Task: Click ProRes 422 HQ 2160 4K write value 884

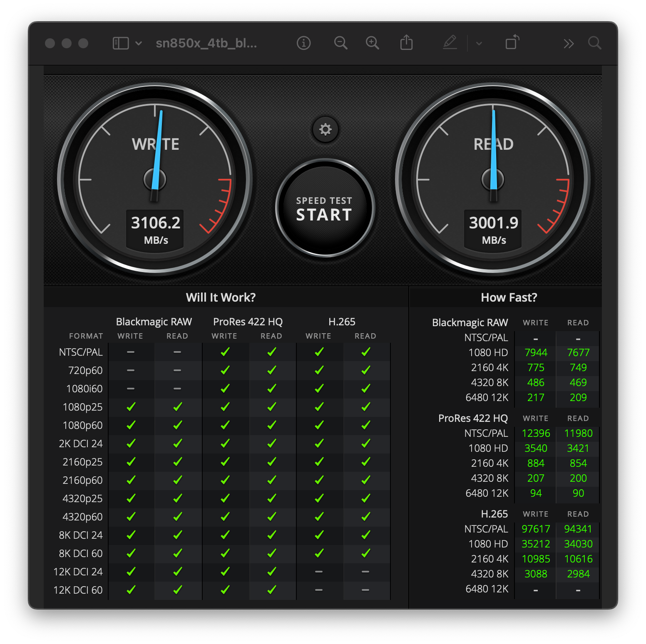Action: click(x=536, y=463)
